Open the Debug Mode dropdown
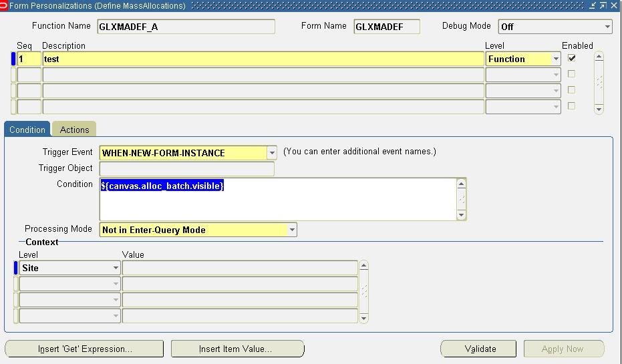The image size is (622, 364). 607,27
